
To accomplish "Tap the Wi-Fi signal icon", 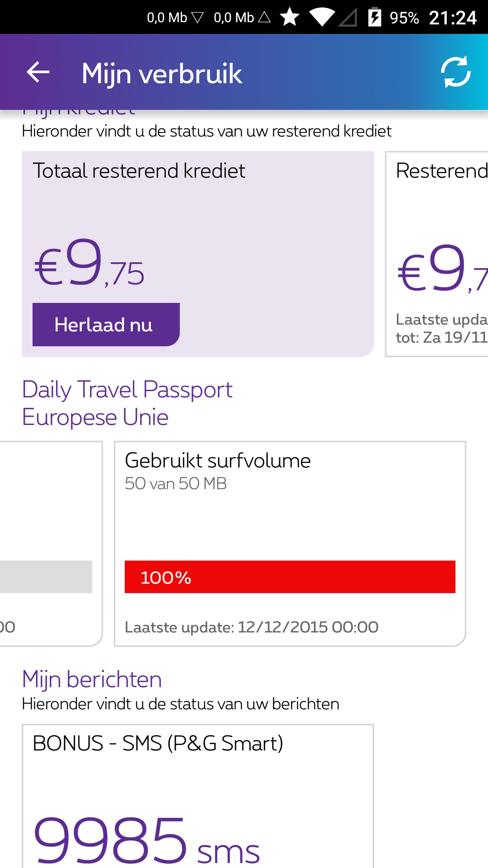I will tap(322, 17).
